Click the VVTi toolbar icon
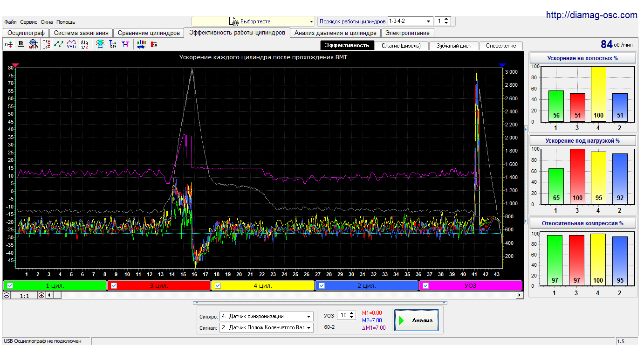 71,44
